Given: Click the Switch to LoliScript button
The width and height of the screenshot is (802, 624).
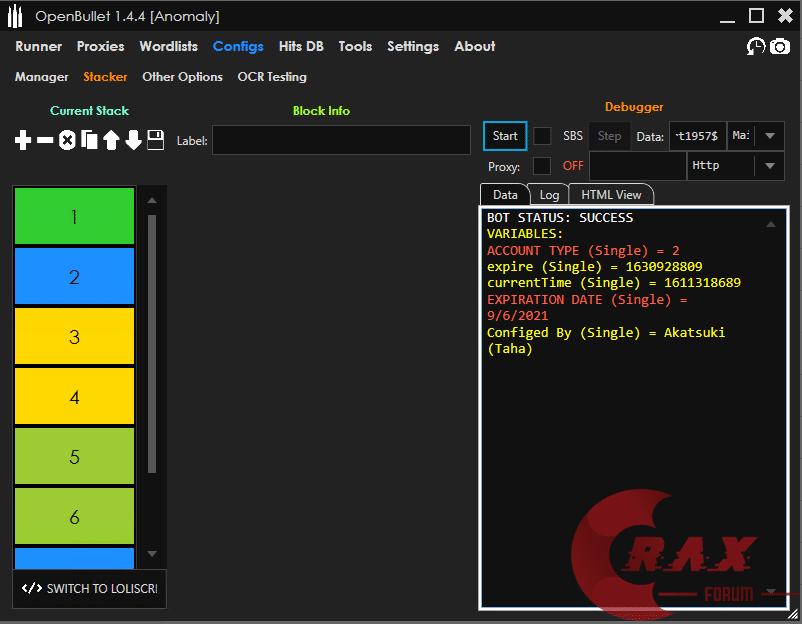Looking at the screenshot, I should coord(90,589).
